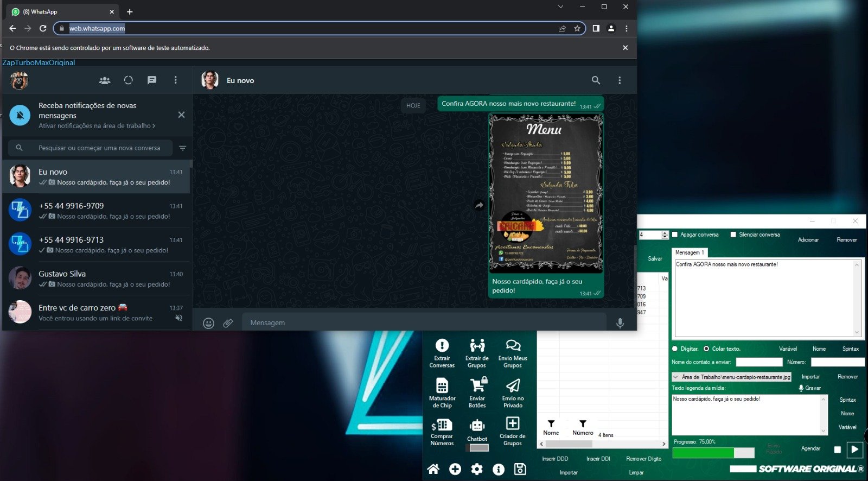This screenshot has height=481, width=868.
Task: Open WhatsApp communities icon
Action: coord(105,80)
